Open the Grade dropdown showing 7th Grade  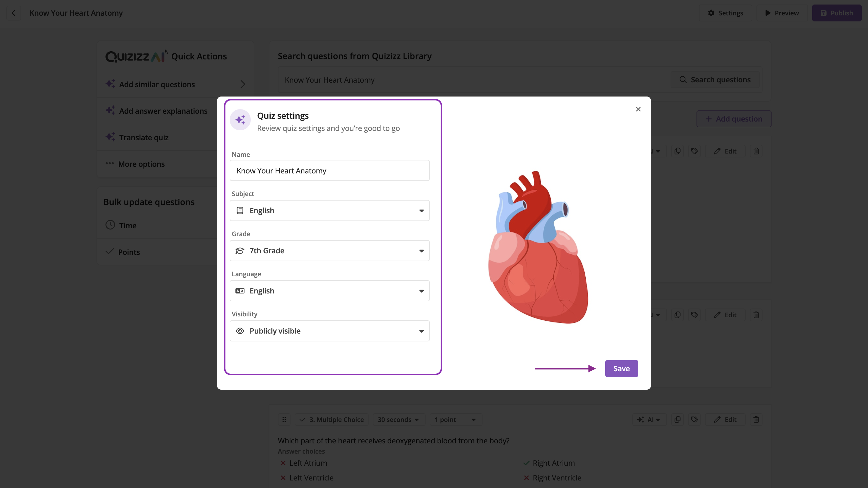tap(329, 251)
